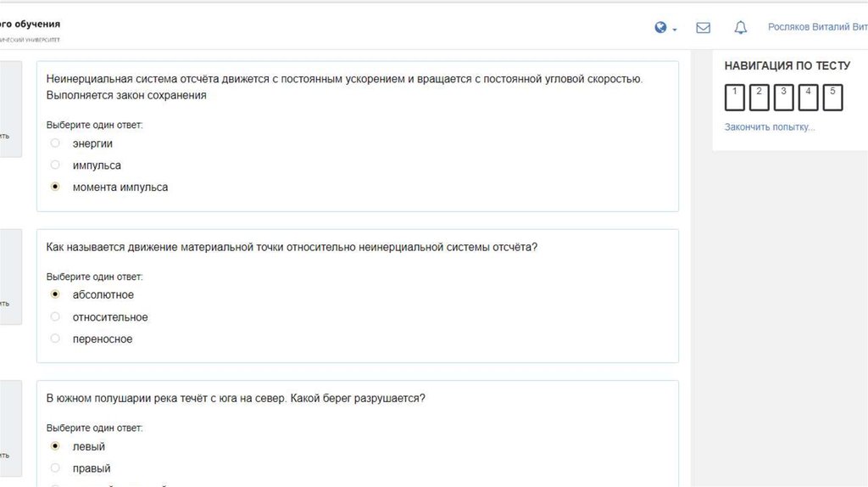Open notifications bell icon
The width and height of the screenshot is (868, 487).
741,28
